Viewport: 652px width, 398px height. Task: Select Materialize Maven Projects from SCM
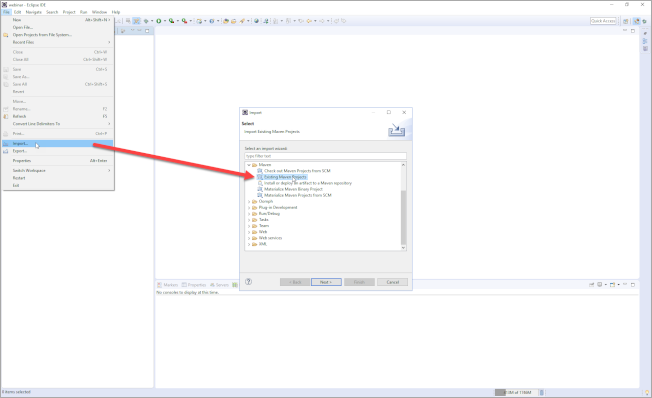click(298, 195)
